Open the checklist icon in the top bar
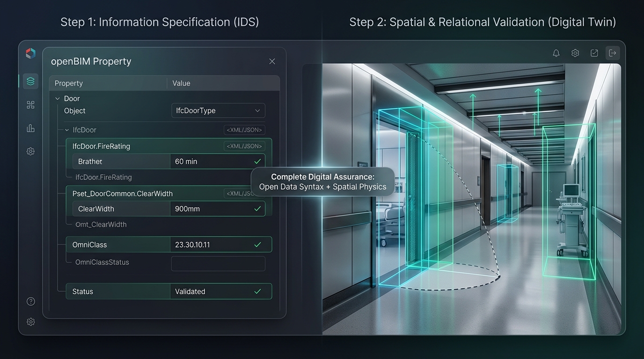 click(594, 53)
